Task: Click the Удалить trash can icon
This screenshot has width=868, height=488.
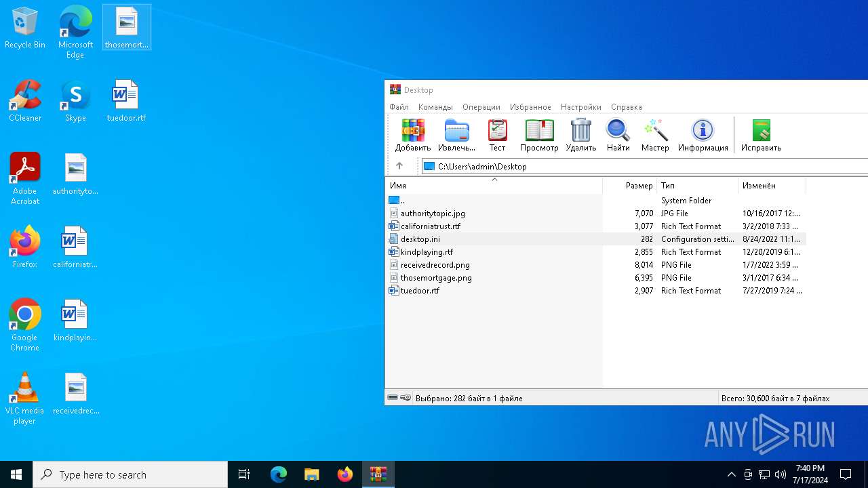Action: pos(580,135)
